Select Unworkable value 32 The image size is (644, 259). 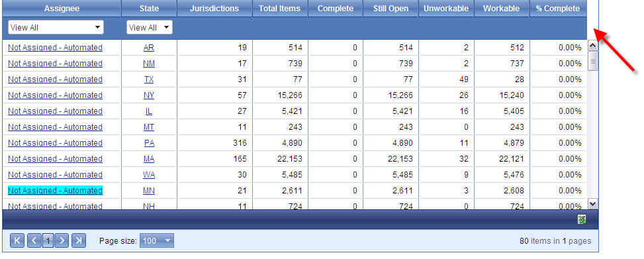pos(464,159)
